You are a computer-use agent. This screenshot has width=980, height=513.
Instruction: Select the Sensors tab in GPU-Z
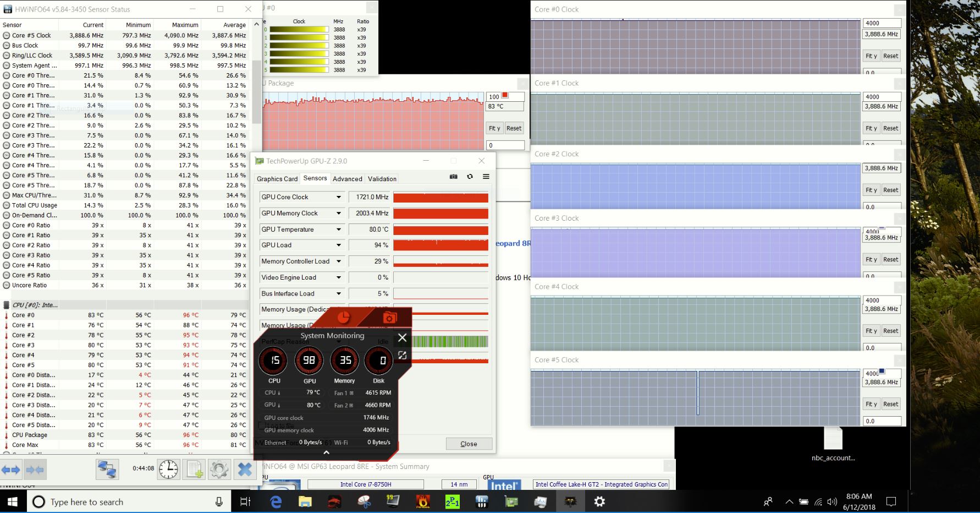(315, 178)
